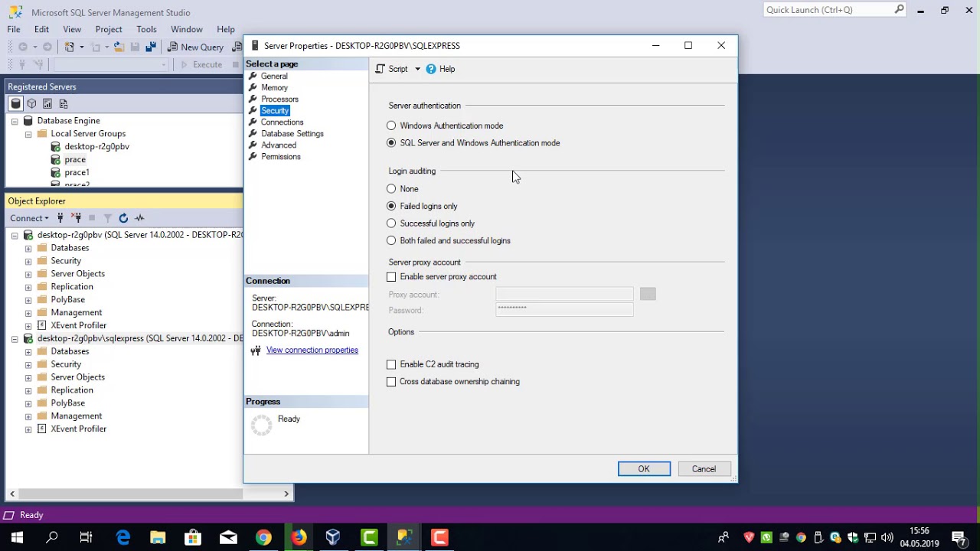The image size is (980, 551).
Task: Open the notification center icon
Action: 959,537
